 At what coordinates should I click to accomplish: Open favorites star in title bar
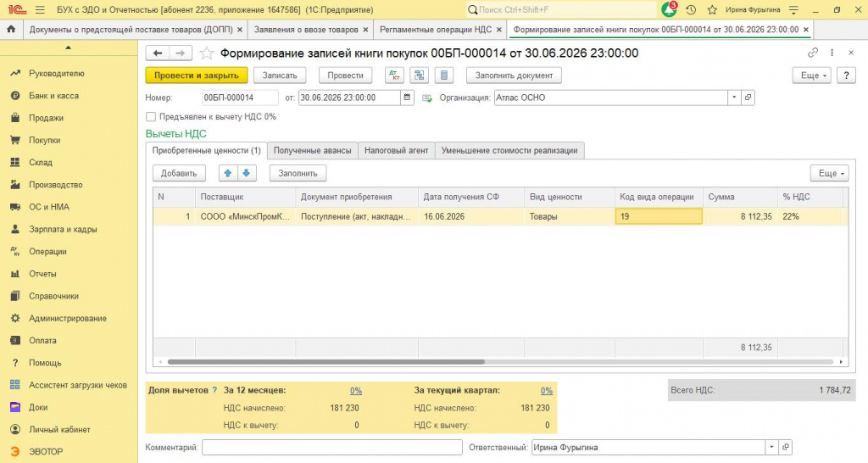point(712,10)
